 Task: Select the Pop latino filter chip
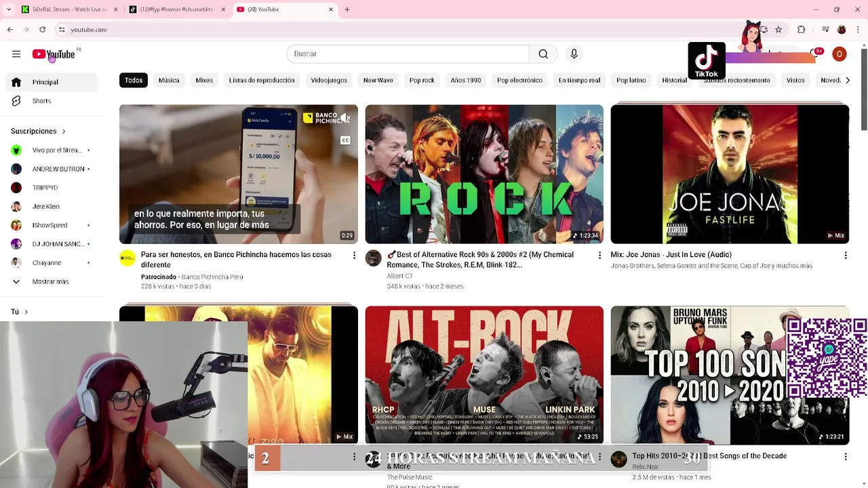click(631, 80)
